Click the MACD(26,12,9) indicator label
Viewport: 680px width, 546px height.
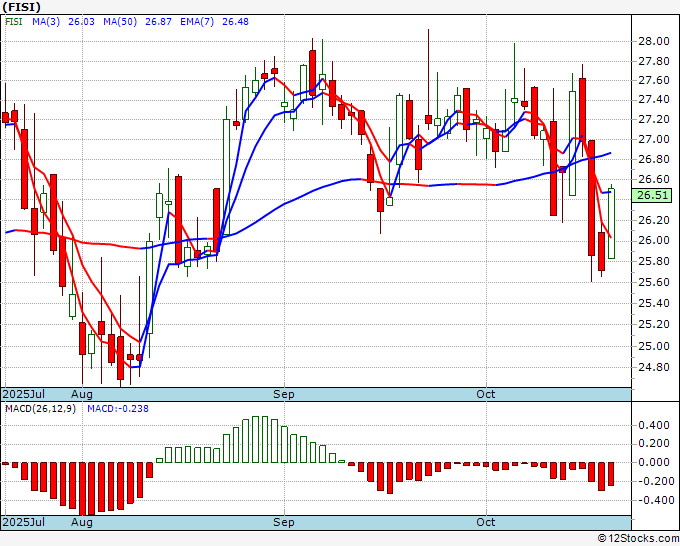[x=40, y=409]
